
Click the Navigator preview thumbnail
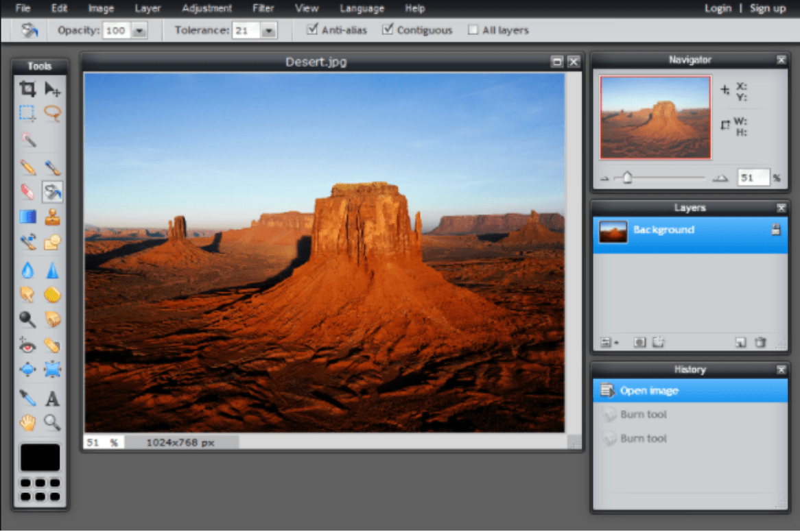pos(655,117)
